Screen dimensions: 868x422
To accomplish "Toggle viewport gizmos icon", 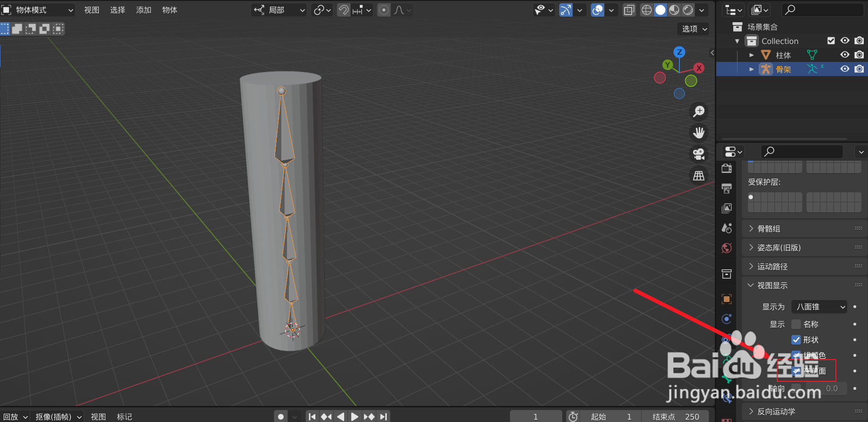I will tap(566, 10).
